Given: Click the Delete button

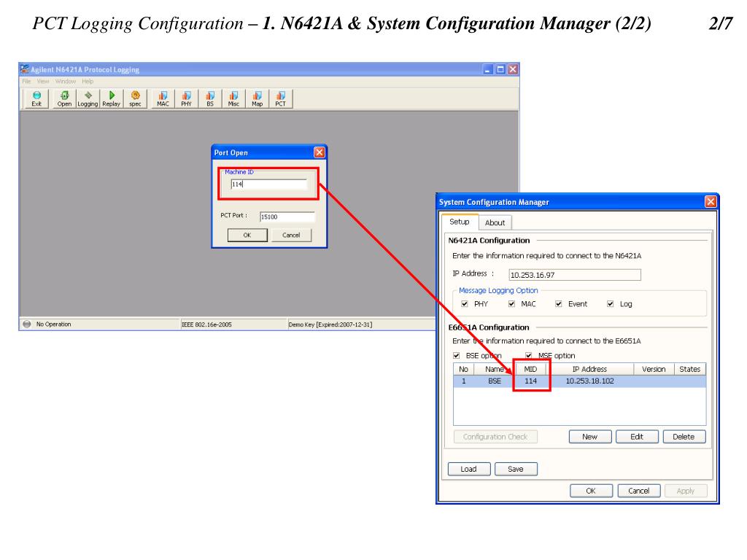Looking at the screenshot, I should tap(684, 437).
